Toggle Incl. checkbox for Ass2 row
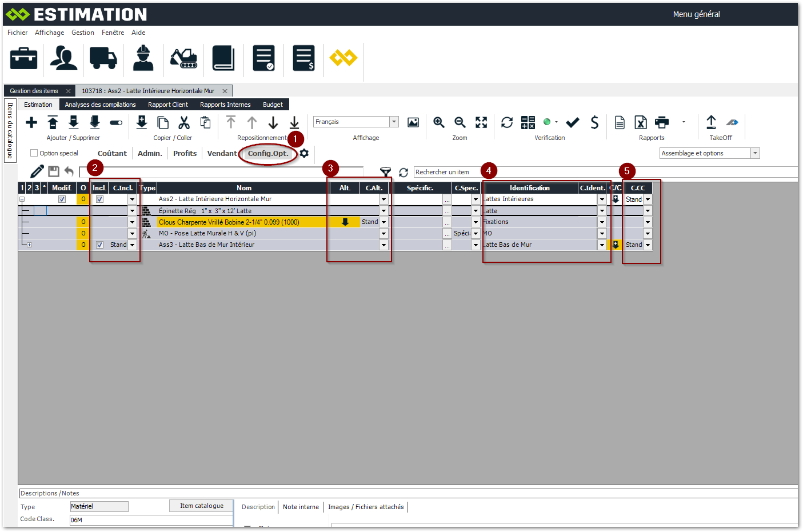This screenshot has width=803, height=532. tap(99, 199)
